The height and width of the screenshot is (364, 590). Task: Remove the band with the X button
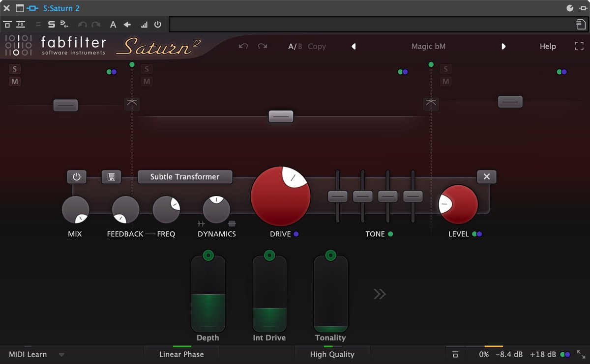pos(486,177)
